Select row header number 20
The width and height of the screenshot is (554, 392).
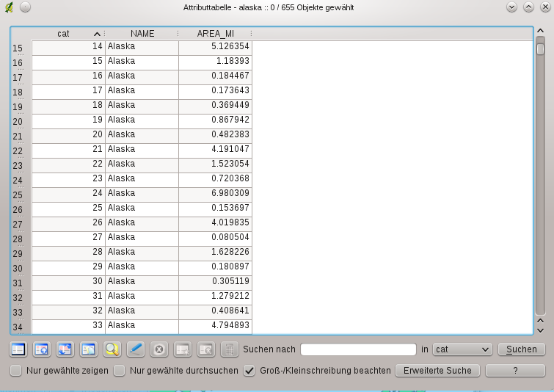pyautogui.click(x=18, y=122)
